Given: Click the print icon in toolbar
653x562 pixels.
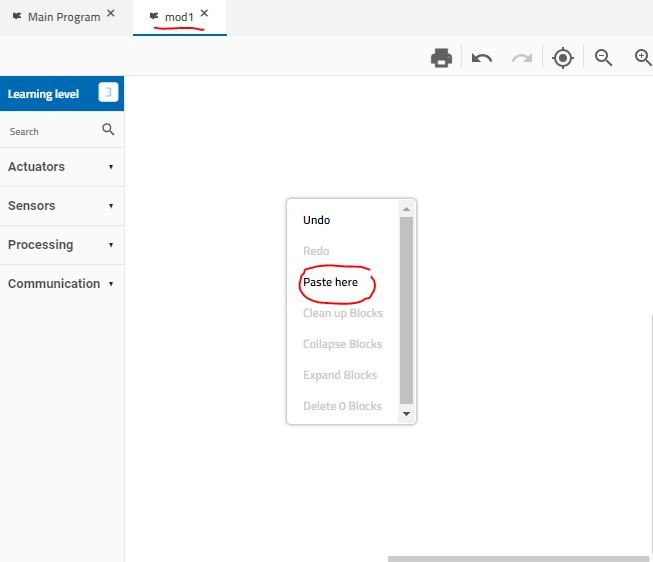Looking at the screenshot, I should click(441, 58).
